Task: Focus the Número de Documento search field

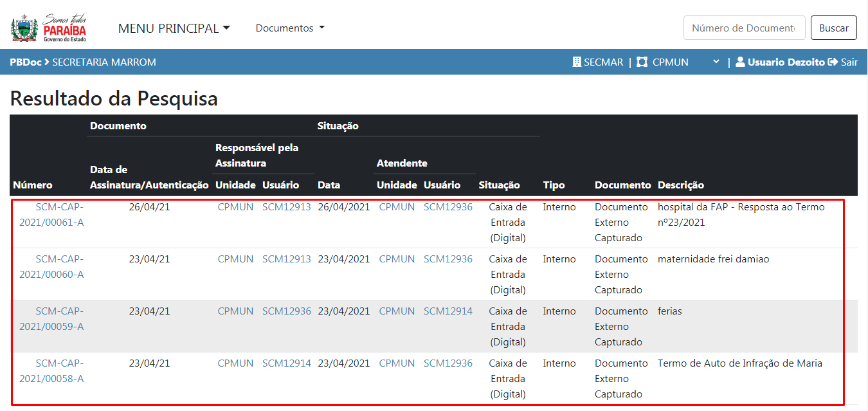Action: tap(744, 28)
